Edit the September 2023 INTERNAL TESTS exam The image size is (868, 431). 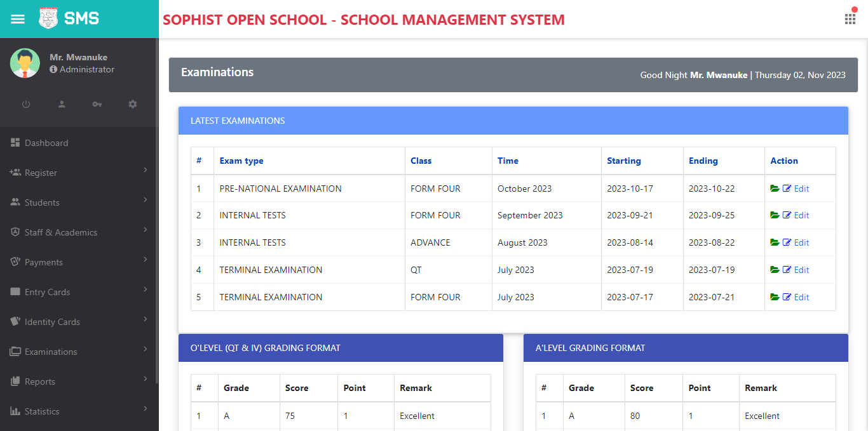796,215
